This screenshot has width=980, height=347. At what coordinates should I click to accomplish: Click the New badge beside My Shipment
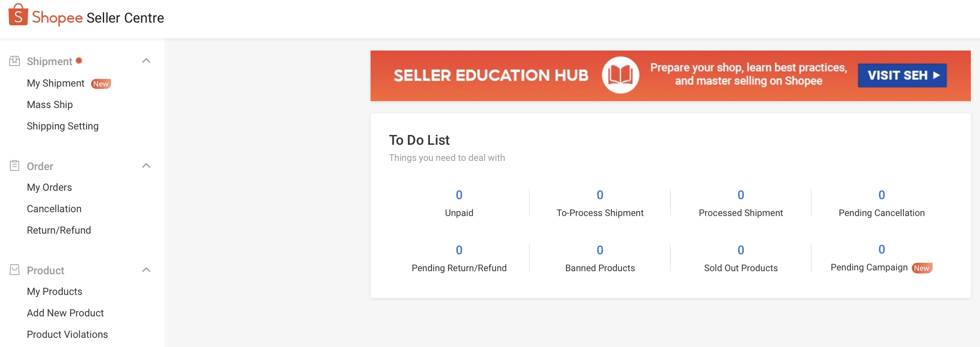click(101, 84)
